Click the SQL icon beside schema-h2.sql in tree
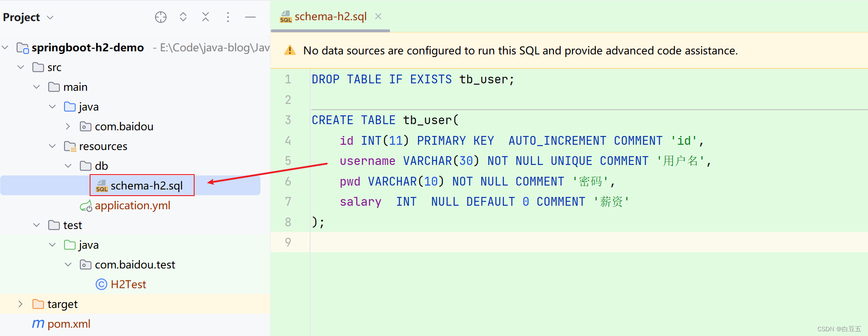This screenshot has width=868, height=336. (x=101, y=186)
